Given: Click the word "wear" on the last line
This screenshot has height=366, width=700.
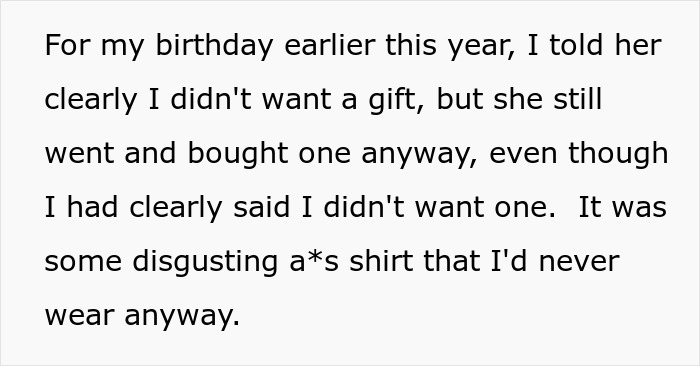Looking at the screenshot, I should tap(79, 316).
